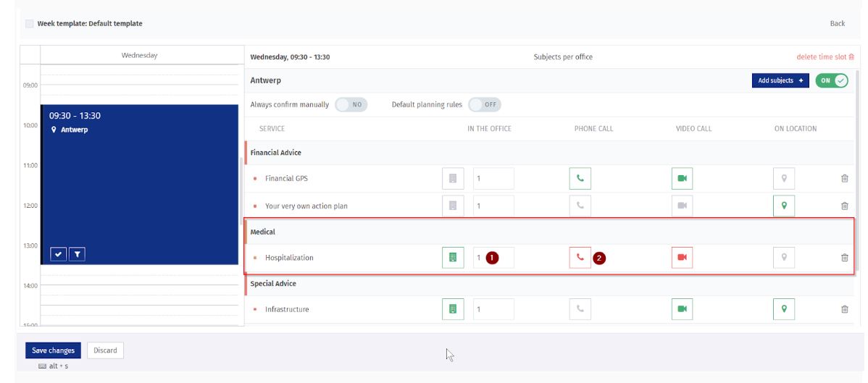Tick the Week template checkbox
868x383 pixels.
29,24
